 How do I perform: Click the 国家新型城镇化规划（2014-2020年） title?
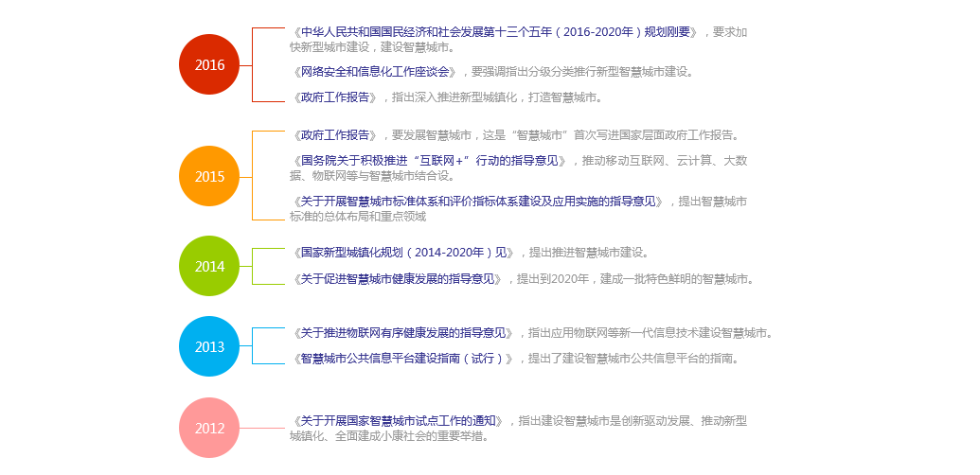405,253
